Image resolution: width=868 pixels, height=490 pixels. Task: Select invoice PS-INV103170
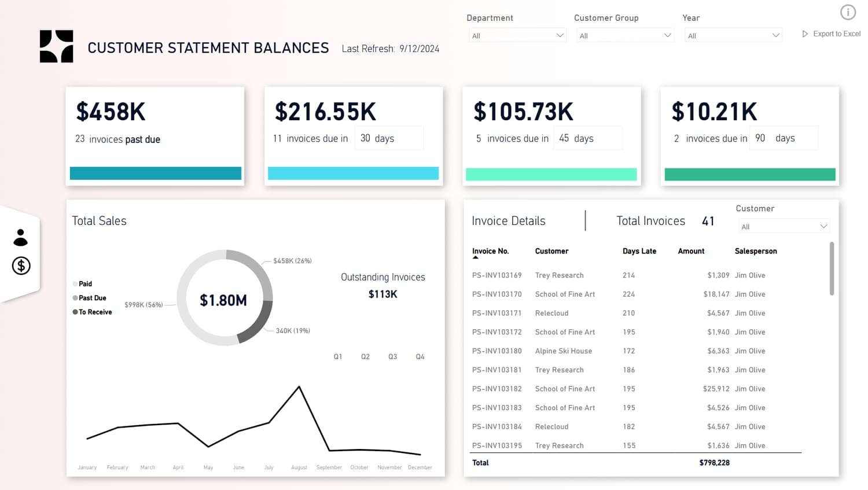point(497,294)
